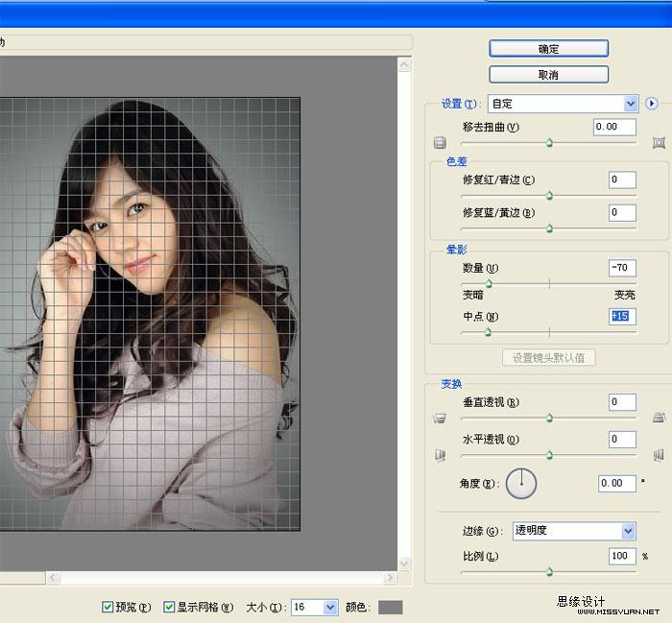Click the 变换 transform section title

click(451, 384)
